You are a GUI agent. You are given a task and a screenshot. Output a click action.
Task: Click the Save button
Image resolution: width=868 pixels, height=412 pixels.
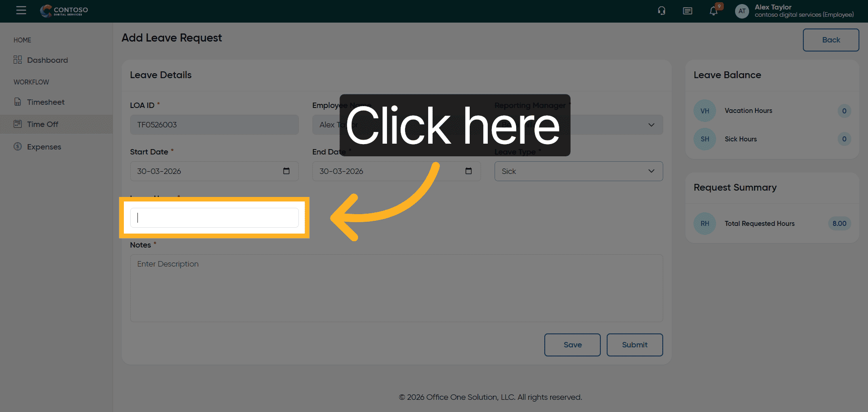572,345
